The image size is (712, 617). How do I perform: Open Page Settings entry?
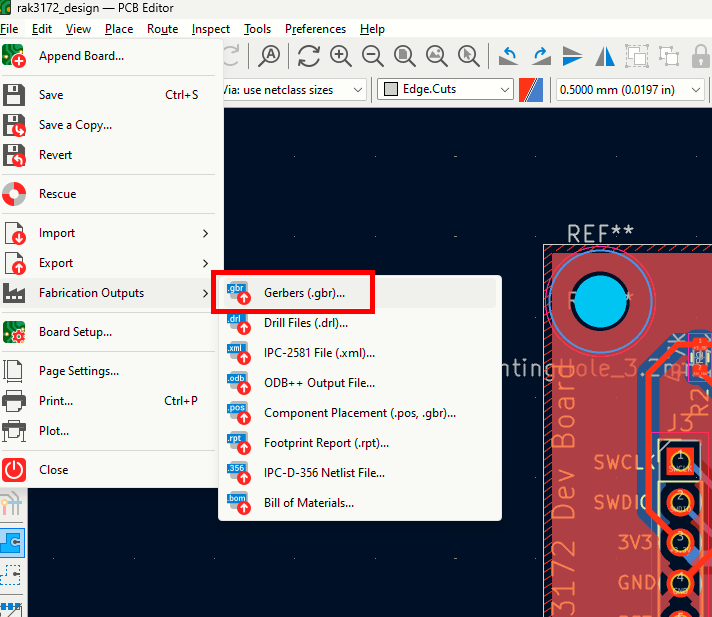pyautogui.click(x=109, y=371)
